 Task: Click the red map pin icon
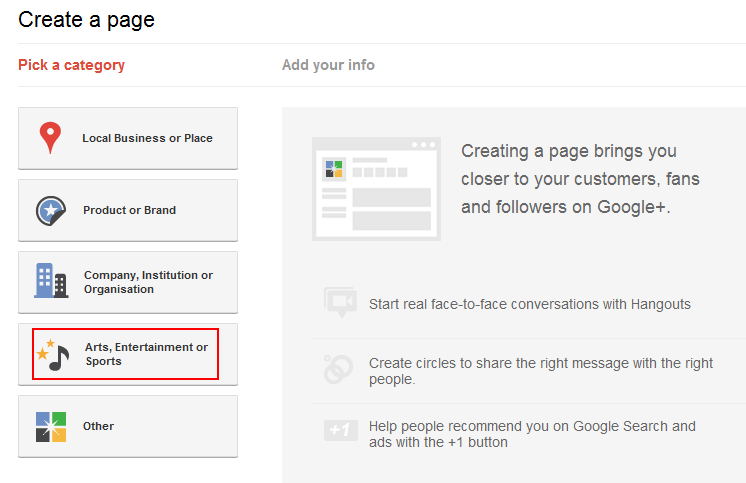coord(50,138)
